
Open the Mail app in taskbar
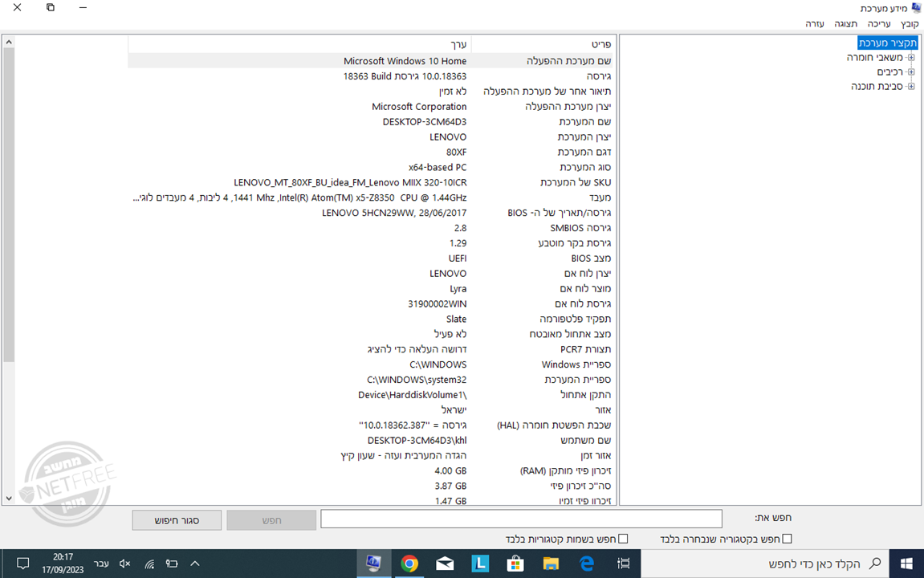tap(445, 564)
